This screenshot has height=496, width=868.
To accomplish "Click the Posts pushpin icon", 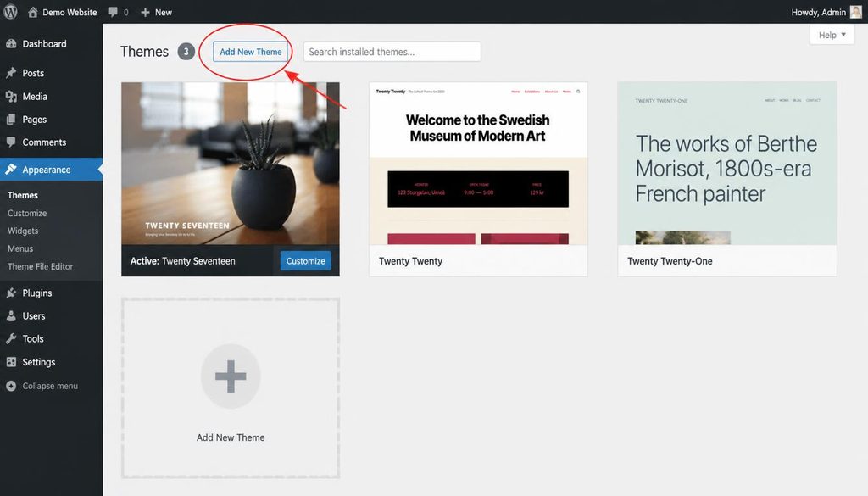I will tap(11, 73).
